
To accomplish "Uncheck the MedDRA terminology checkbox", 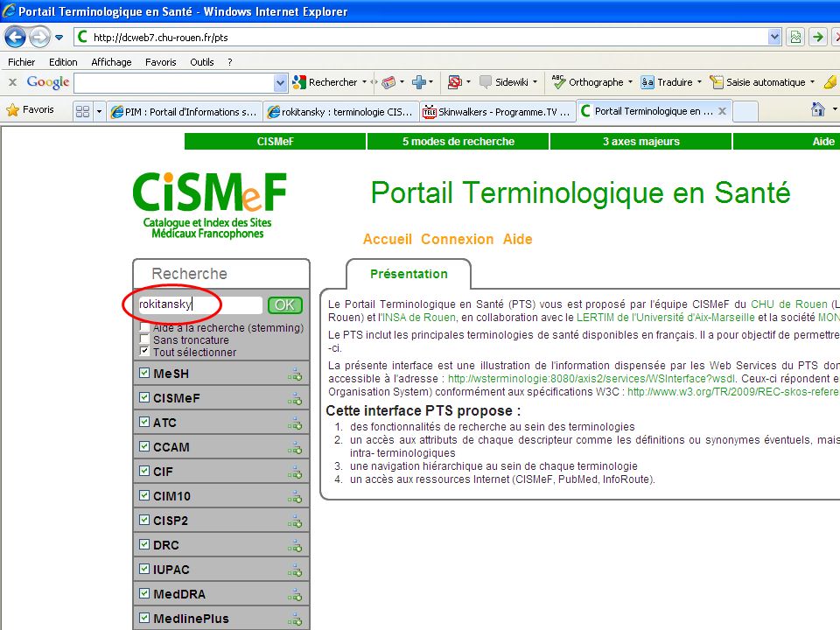I will coord(144,593).
